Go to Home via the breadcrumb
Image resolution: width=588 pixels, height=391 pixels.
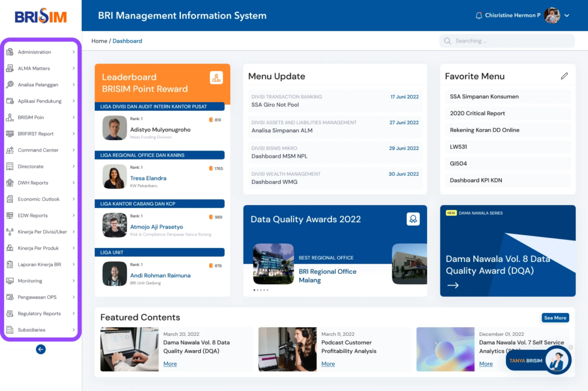(99, 41)
